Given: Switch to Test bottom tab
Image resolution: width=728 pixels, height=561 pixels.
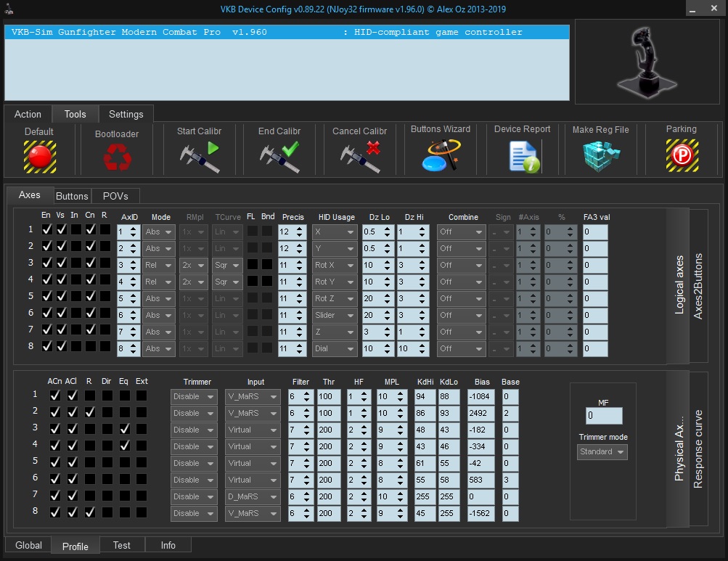Looking at the screenshot, I should point(122,545).
